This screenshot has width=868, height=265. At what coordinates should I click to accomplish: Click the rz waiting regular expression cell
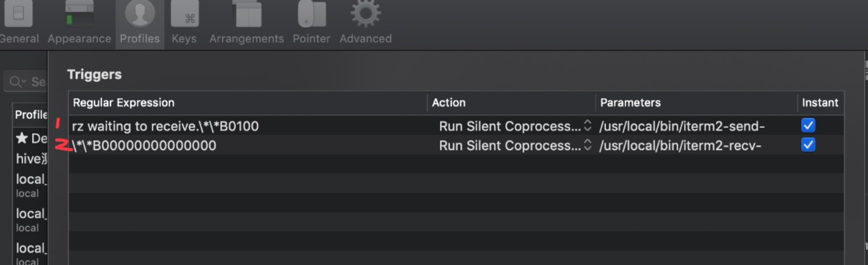pyautogui.click(x=165, y=126)
